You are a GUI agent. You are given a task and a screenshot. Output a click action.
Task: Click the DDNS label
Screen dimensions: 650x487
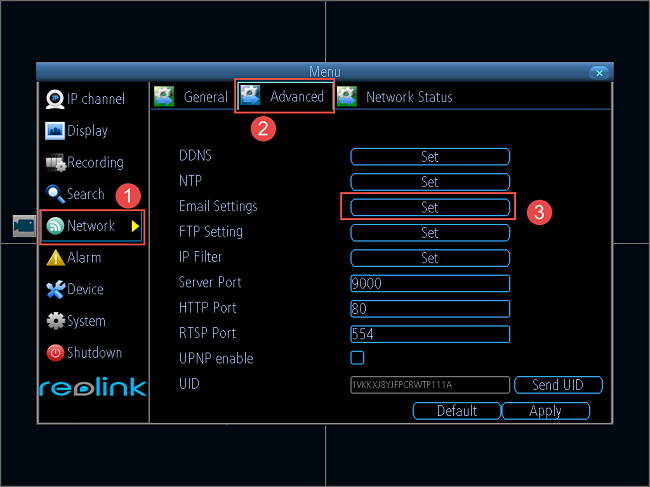pyautogui.click(x=195, y=155)
